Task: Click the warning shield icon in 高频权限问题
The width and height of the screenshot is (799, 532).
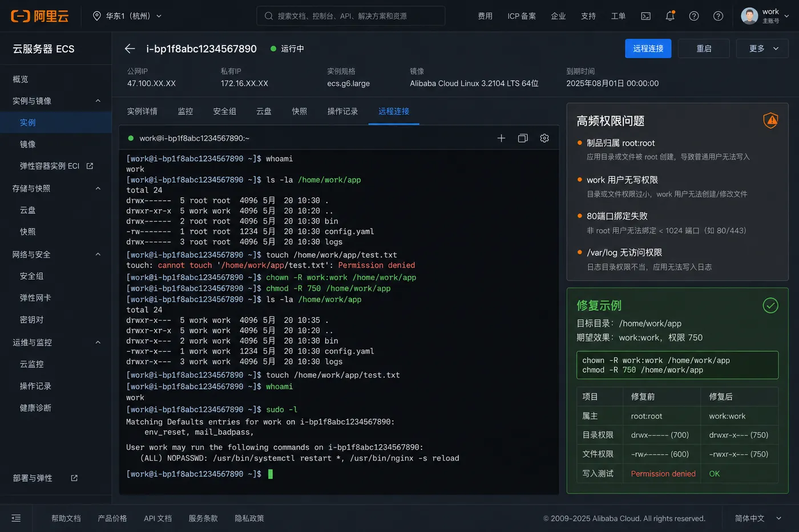Action: (x=770, y=120)
